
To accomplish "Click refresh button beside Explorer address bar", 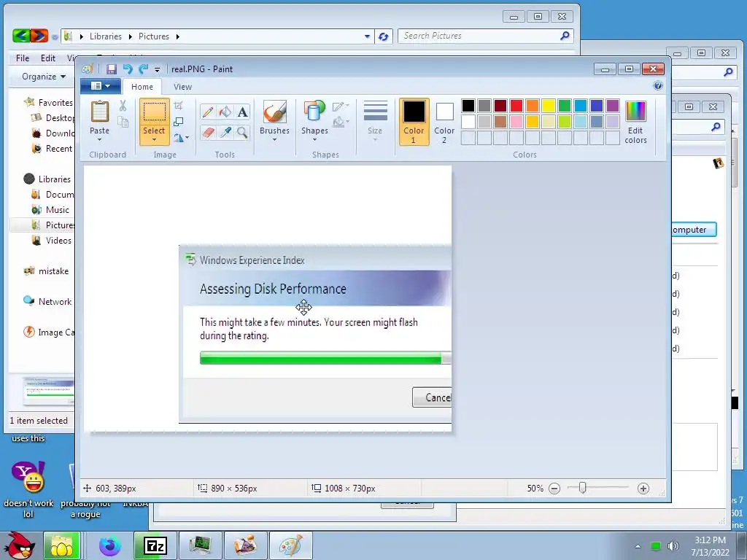I will point(384,36).
